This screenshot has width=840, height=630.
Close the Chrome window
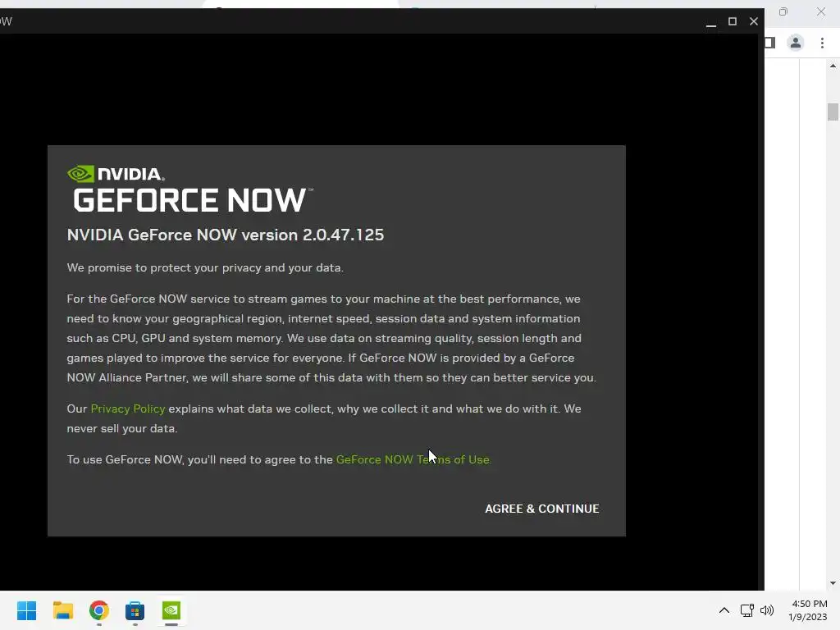coord(820,11)
